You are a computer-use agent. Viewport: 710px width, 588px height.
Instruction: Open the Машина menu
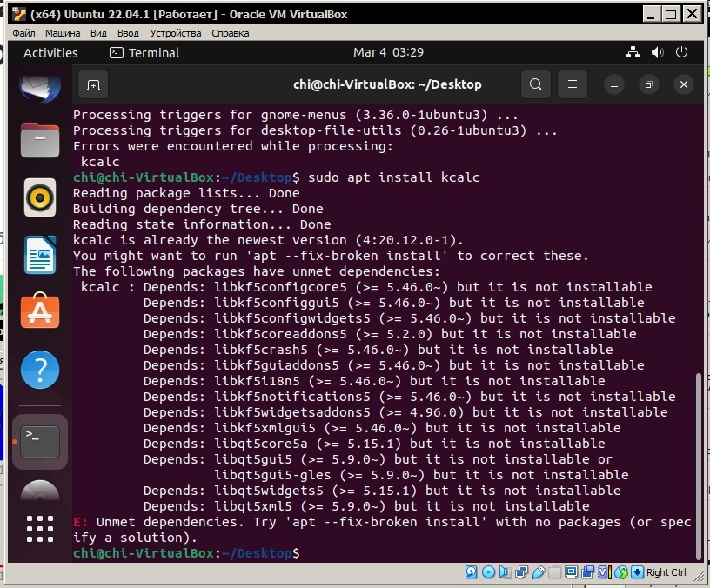tap(63, 33)
